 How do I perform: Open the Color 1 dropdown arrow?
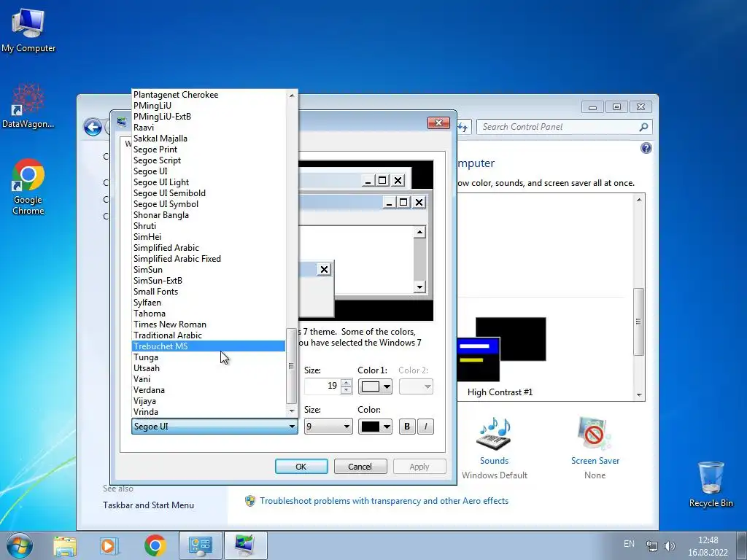pyautogui.click(x=387, y=386)
